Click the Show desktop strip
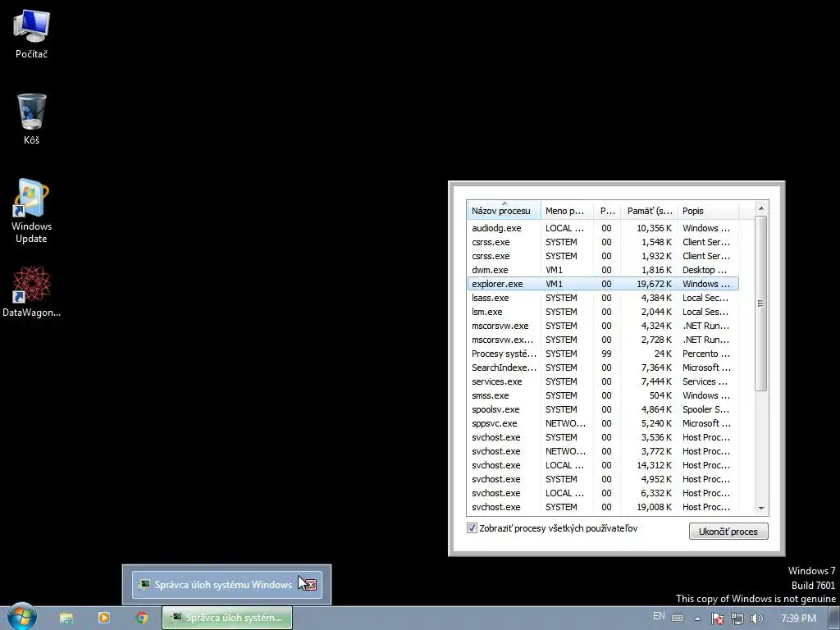 coord(834,619)
